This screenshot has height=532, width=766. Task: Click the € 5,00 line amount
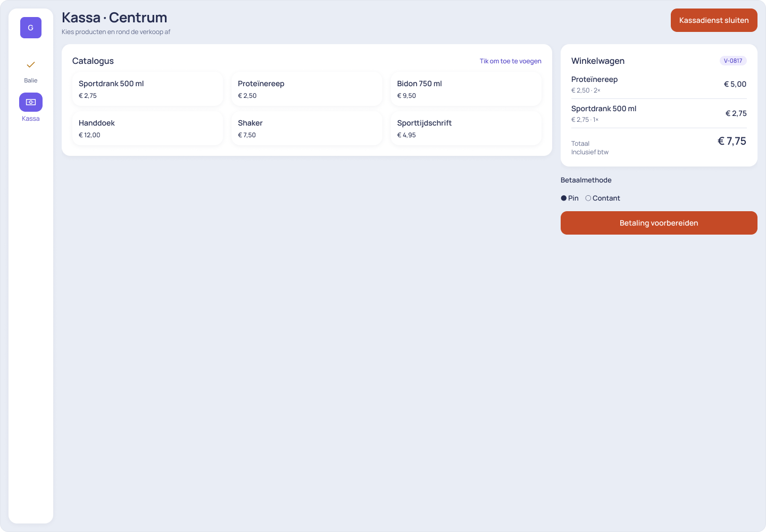click(735, 84)
